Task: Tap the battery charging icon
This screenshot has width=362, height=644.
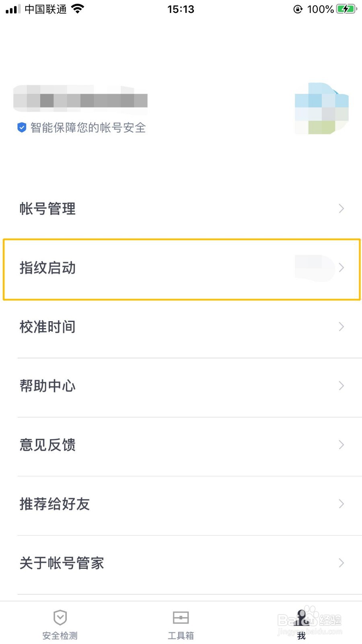Action: [x=347, y=9]
